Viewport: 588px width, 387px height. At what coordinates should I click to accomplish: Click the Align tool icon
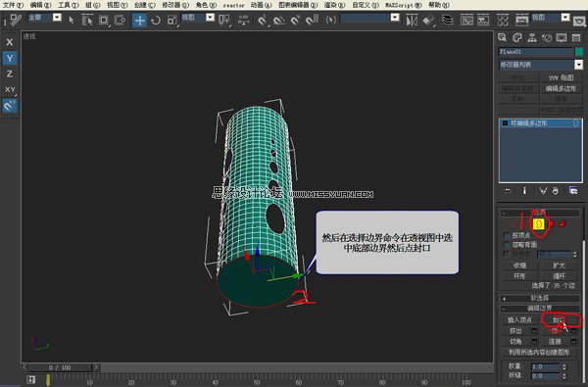click(x=428, y=21)
